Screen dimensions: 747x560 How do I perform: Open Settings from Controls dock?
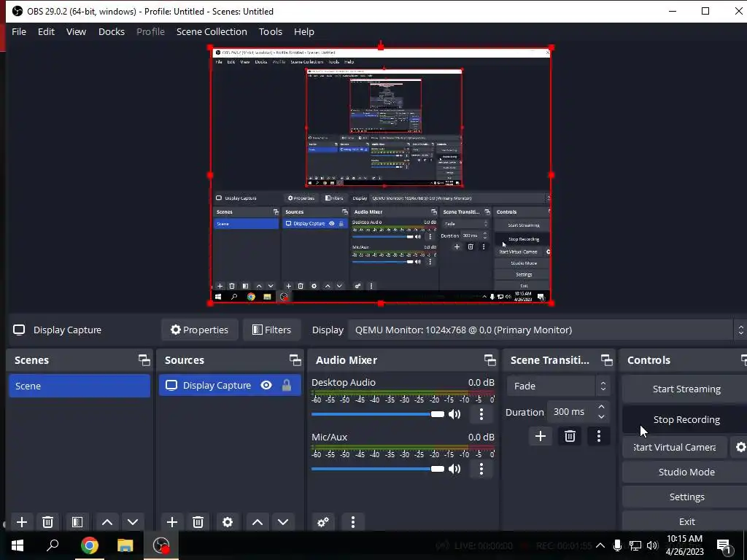pyautogui.click(x=686, y=497)
